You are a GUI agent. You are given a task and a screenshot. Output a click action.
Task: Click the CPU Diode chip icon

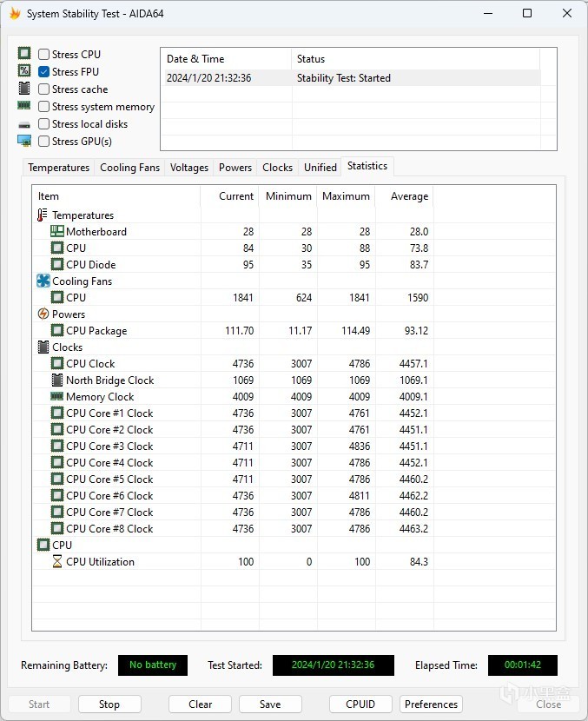point(57,264)
